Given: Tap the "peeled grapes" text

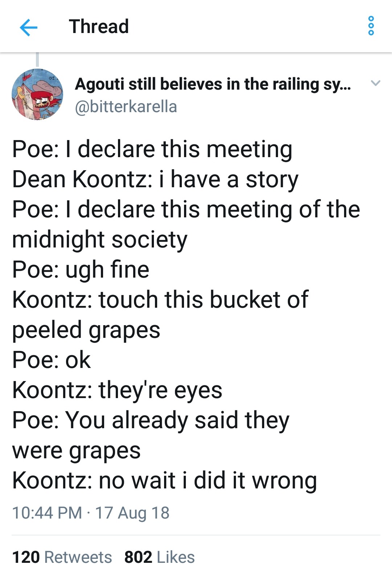Looking at the screenshot, I should tap(86, 330).
